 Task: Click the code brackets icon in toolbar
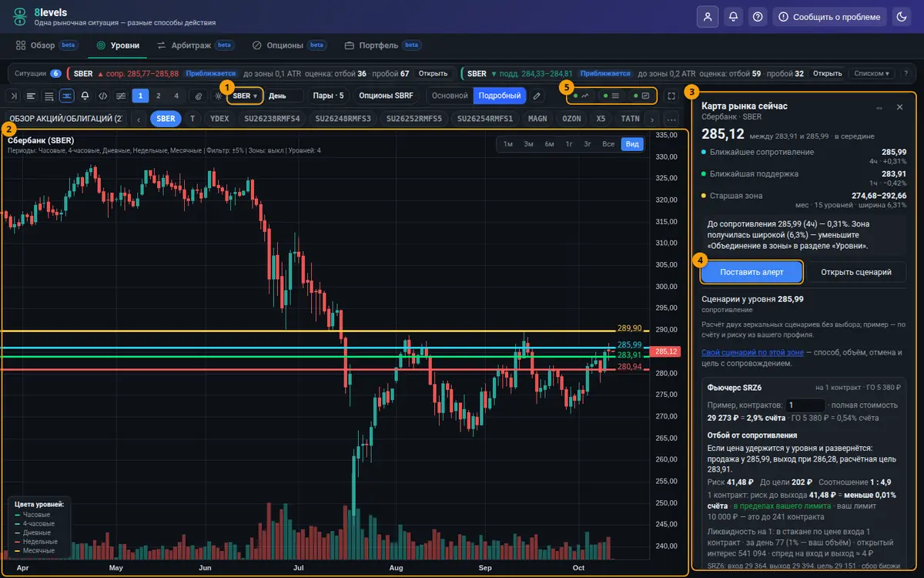[103, 96]
